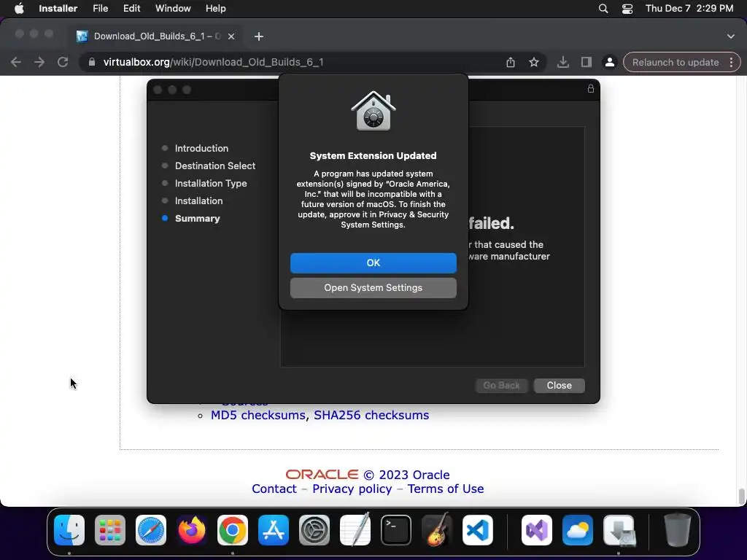Expand the tab search chevron
The width and height of the screenshot is (747, 560).
pyautogui.click(x=731, y=36)
